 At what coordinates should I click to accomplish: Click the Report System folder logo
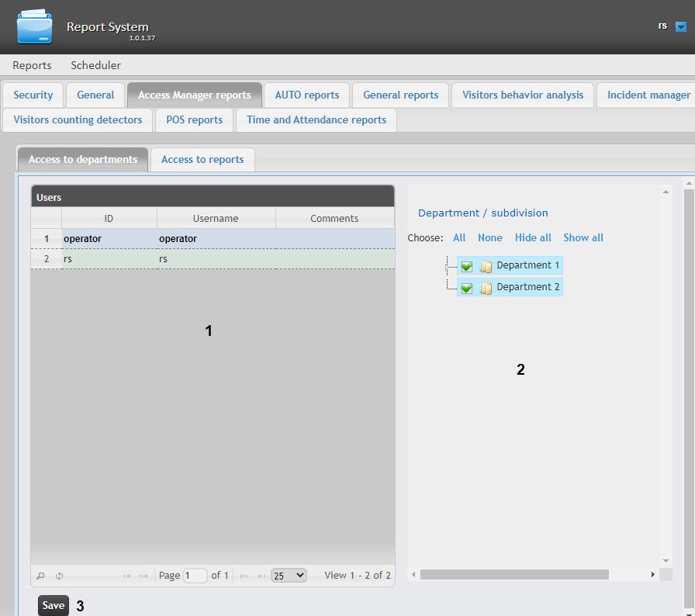click(x=35, y=26)
